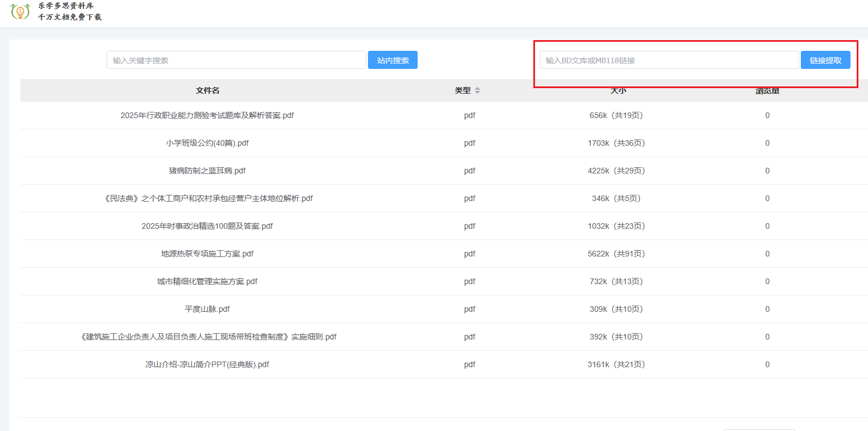Open 2025年时事政治精选100题及答案.pdf
Image resolution: width=868 pixels, height=431 pixels.
pos(207,227)
